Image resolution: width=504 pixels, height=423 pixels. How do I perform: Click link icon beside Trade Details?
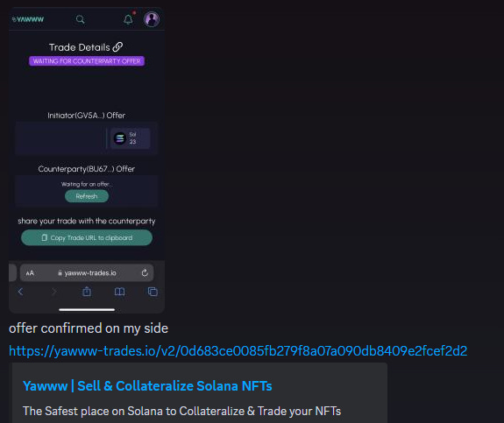coord(117,47)
